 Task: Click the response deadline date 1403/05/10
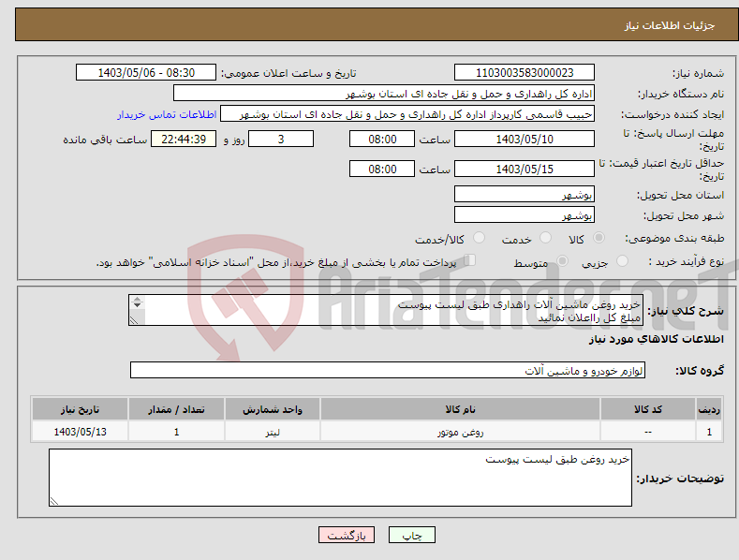pyautogui.click(x=525, y=139)
